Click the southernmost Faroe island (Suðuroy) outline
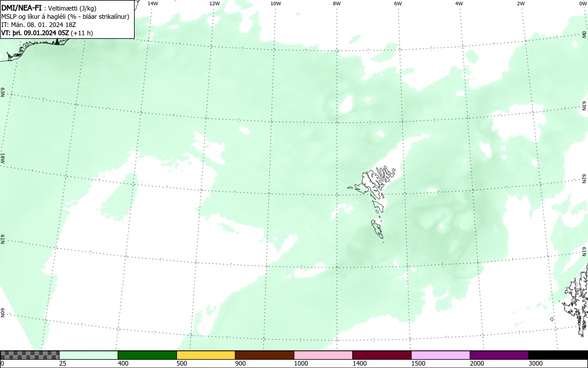Screen dimensions: 588x368 click(377, 229)
